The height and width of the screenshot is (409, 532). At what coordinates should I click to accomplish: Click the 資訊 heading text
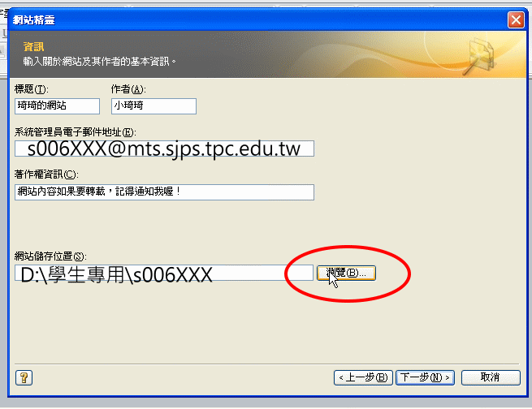pyautogui.click(x=33, y=46)
